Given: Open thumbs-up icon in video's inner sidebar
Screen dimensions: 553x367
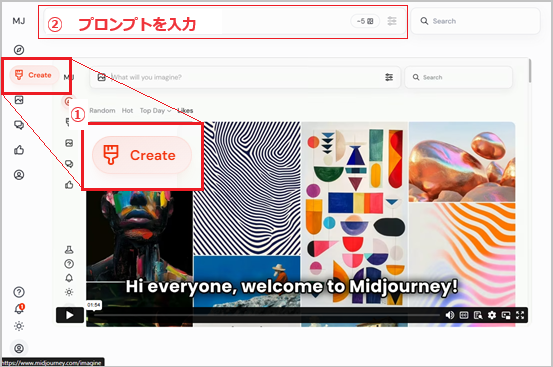Looking at the screenshot, I should pos(69,185).
